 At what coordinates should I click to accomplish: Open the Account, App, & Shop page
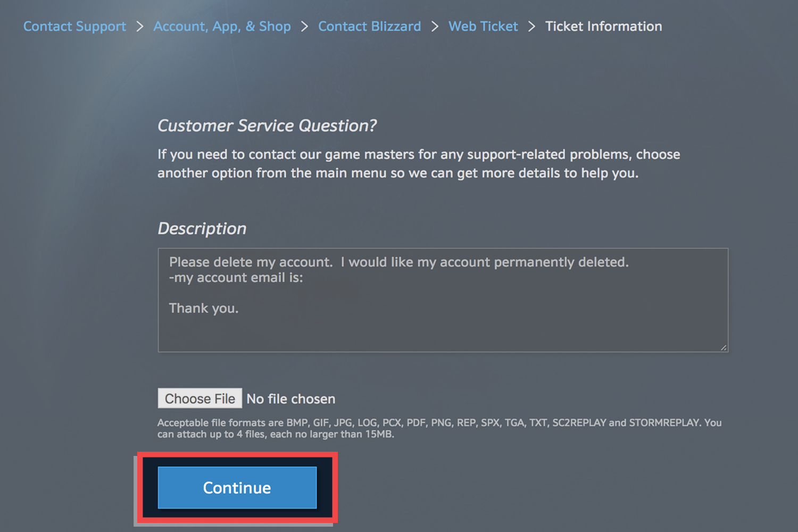pos(222,26)
